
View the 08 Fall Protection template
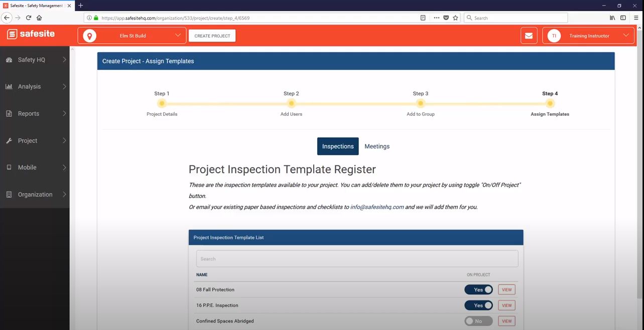pos(507,289)
